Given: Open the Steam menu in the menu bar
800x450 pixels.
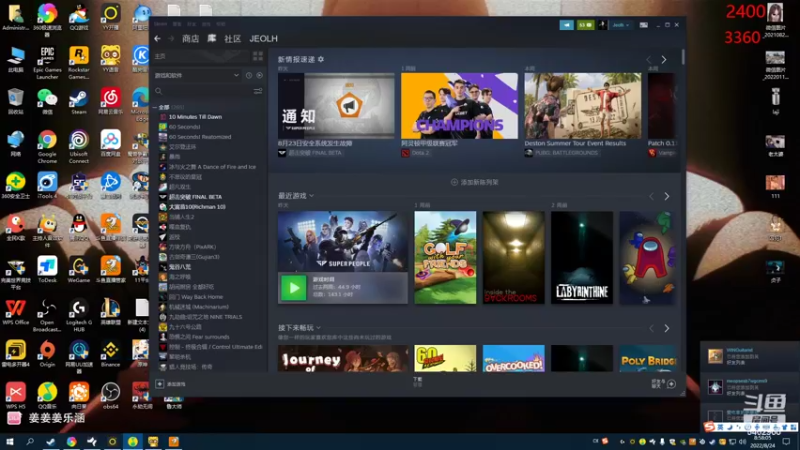Looking at the screenshot, I should click(x=160, y=24).
